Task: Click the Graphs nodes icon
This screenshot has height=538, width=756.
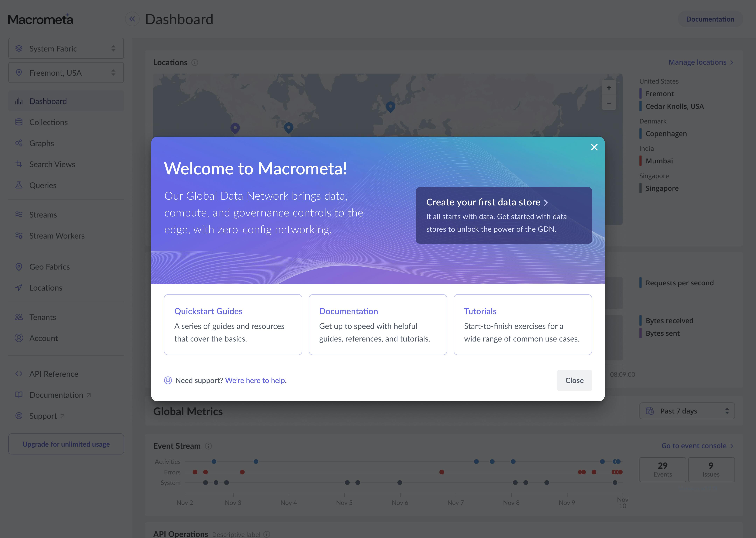Action: coord(19,143)
